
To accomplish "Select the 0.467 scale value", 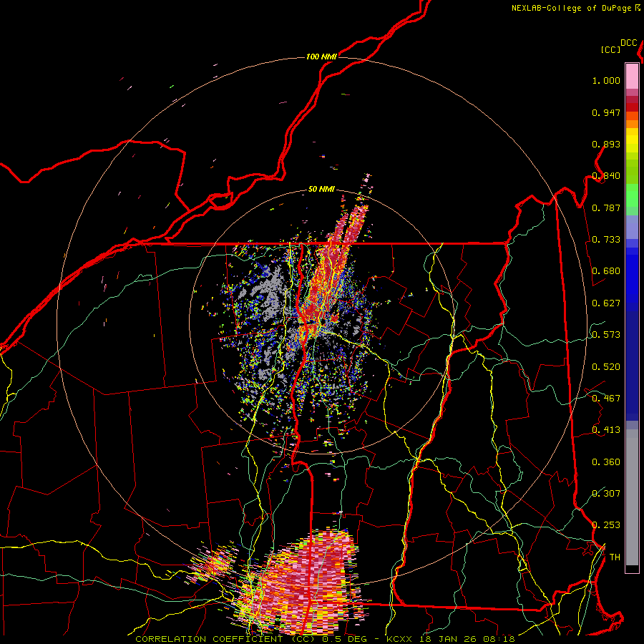I will pyautogui.click(x=606, y=399).
